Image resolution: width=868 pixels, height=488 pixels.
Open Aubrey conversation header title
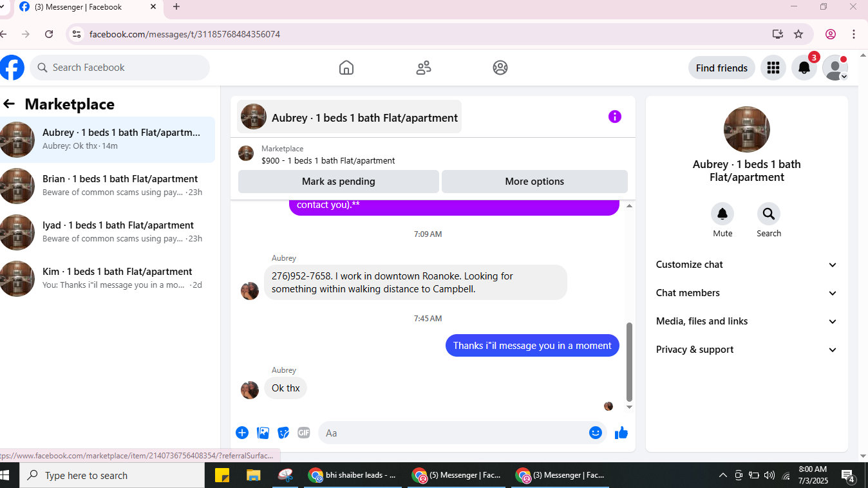coord(350,117)
